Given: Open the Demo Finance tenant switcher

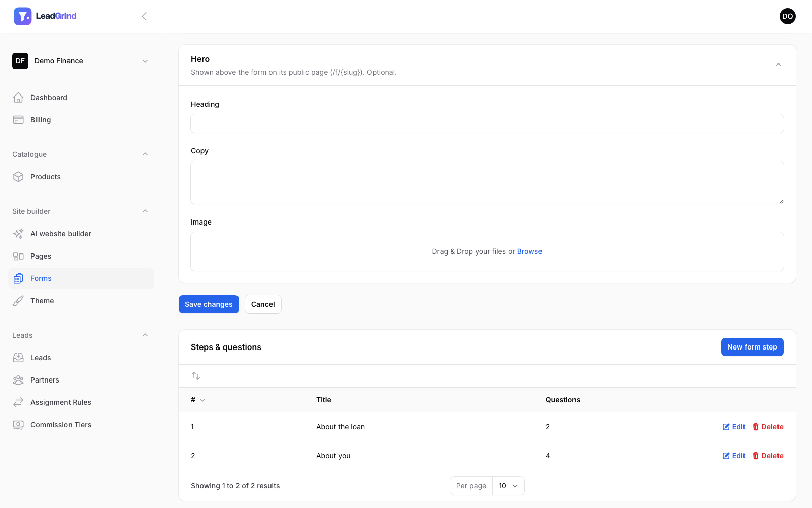Looking at the screenshot, I should (x=81, y=61).
